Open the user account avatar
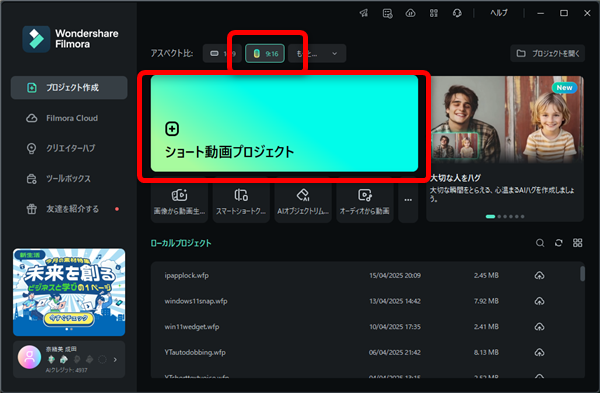The image size is (600, 393). coord(29,357)
